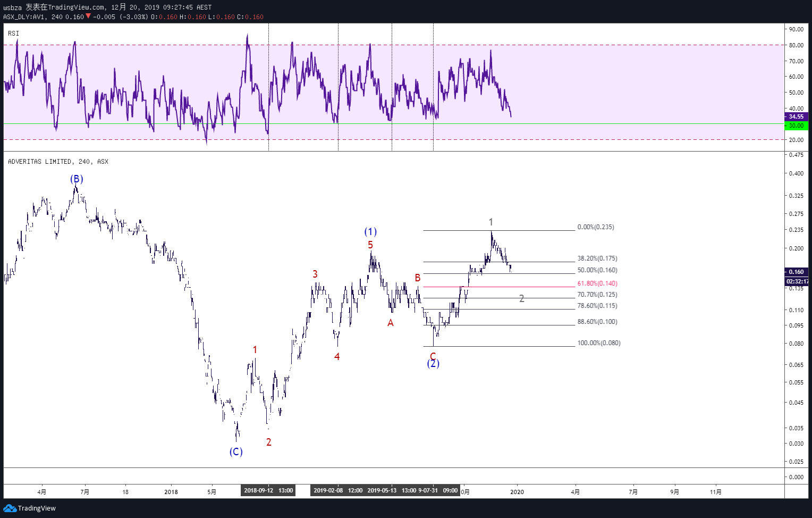Click the red wave label 1

(255, 350)
